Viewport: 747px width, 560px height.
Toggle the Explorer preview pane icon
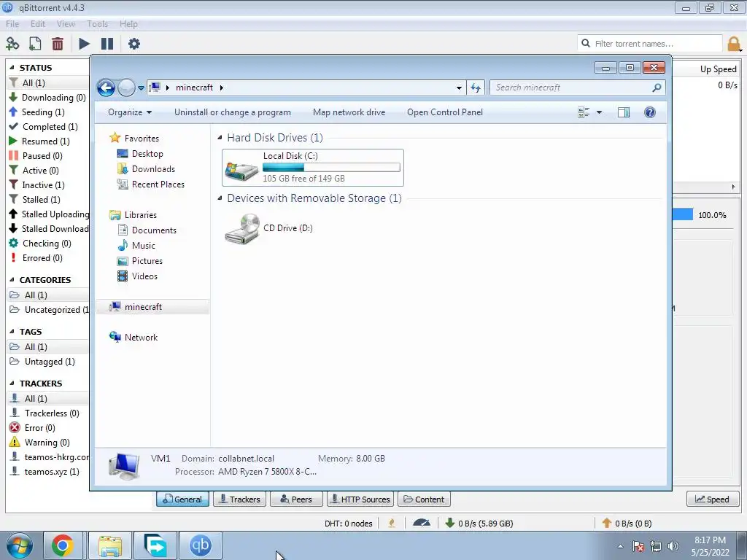[624, 112]
